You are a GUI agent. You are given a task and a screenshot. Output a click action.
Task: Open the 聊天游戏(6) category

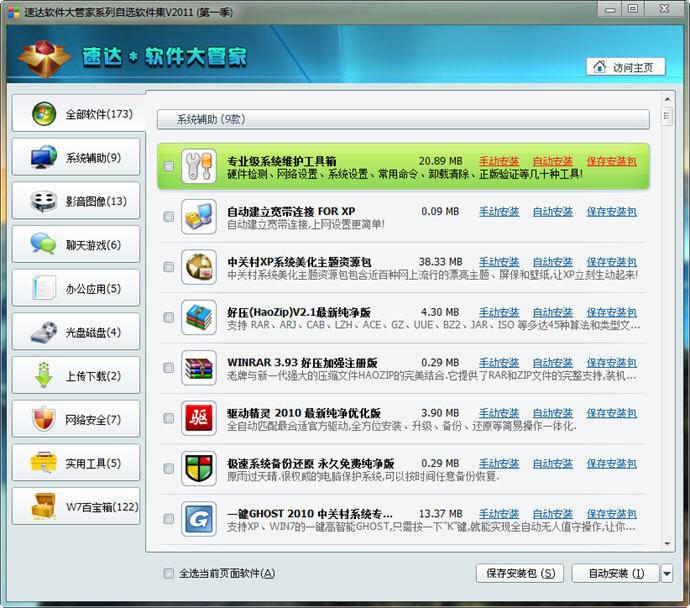coord(76,245)
